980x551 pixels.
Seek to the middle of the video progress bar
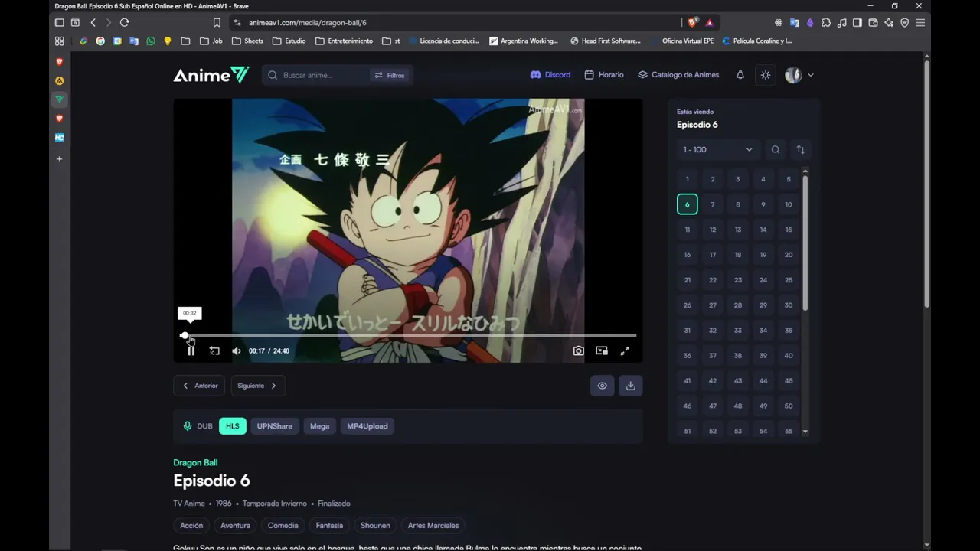(x=410, y=335)
